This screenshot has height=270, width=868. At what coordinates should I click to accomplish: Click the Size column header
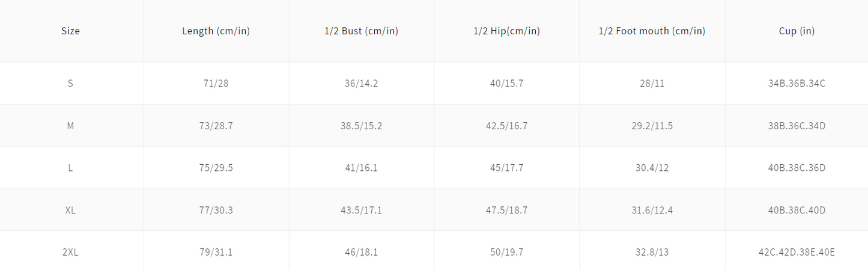70,31
